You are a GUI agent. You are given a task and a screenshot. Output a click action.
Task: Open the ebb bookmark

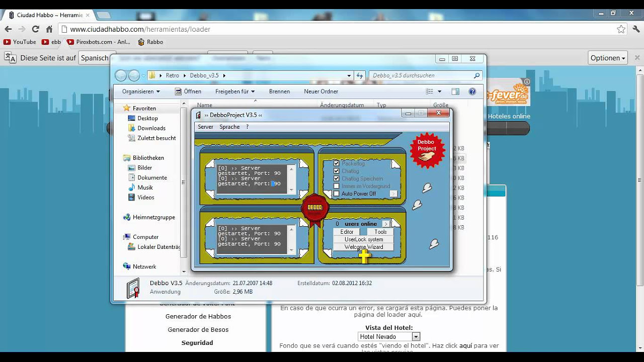point(51,42)
